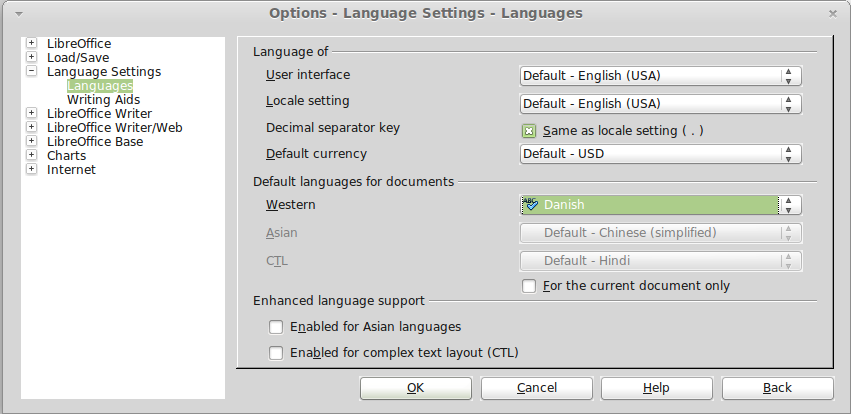Expand the Load/Save tree node
The image size is (851, 414).
click(x=31, y=57)
